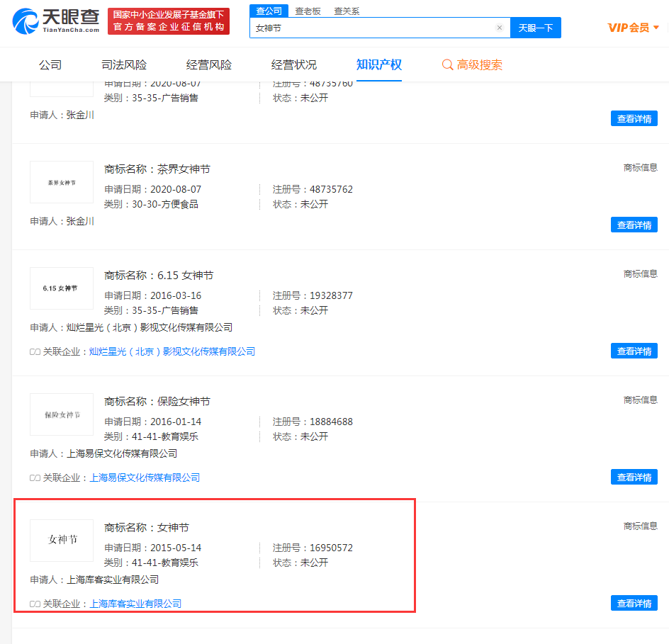Click the 女神节 trademark image
The width and height of the screenshot is (669, 644).
[x=61, y=541]
